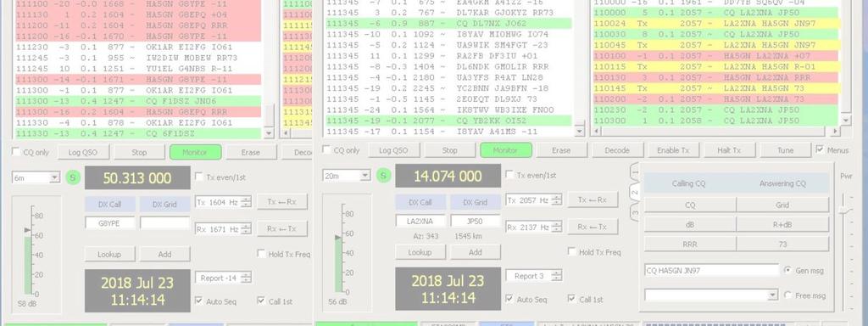The image size is (868, 326).
Task: Uncheck the Menus checkbox
Action: [x=820, y=149]
